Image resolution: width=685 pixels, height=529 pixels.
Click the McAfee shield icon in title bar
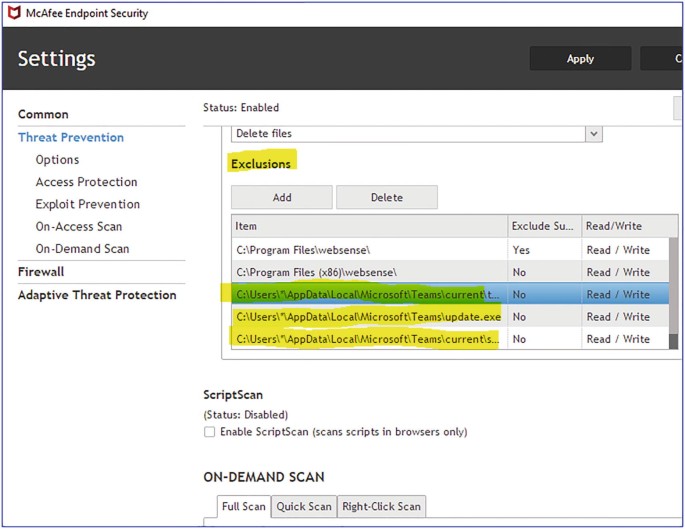11,13
